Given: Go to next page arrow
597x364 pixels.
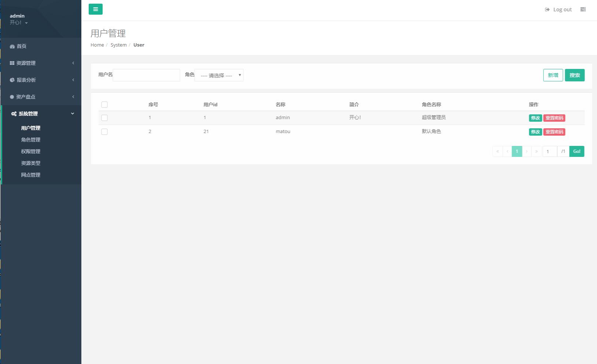Looking at the screenshot, I should click(x=527, y=151).
